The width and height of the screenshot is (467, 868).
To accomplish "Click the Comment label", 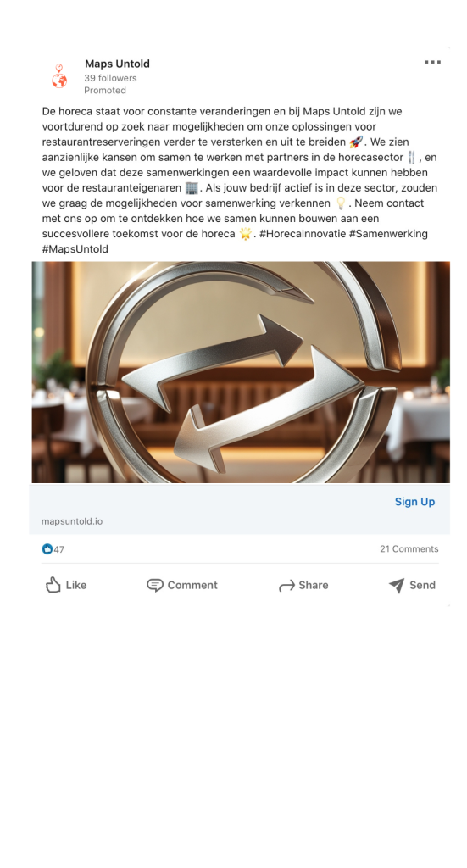I will click(192, 585).
